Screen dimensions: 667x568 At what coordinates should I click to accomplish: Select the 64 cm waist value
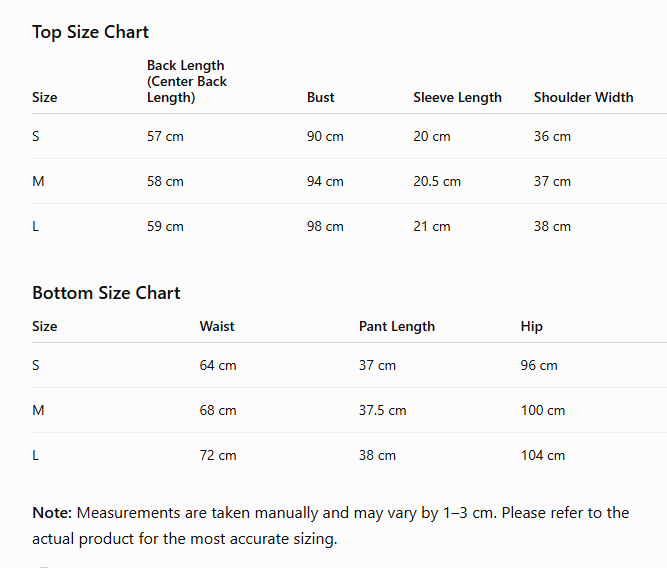(218, 365)
